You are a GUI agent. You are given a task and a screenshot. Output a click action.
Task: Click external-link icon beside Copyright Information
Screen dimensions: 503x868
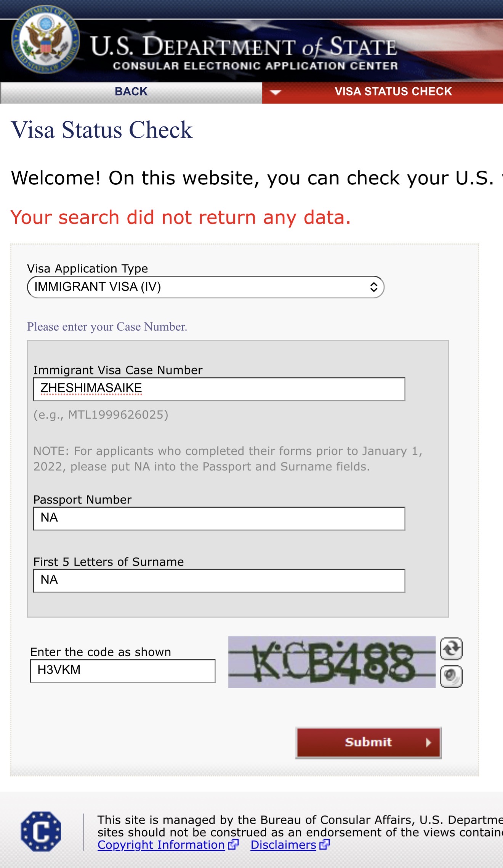pos(233,845)
